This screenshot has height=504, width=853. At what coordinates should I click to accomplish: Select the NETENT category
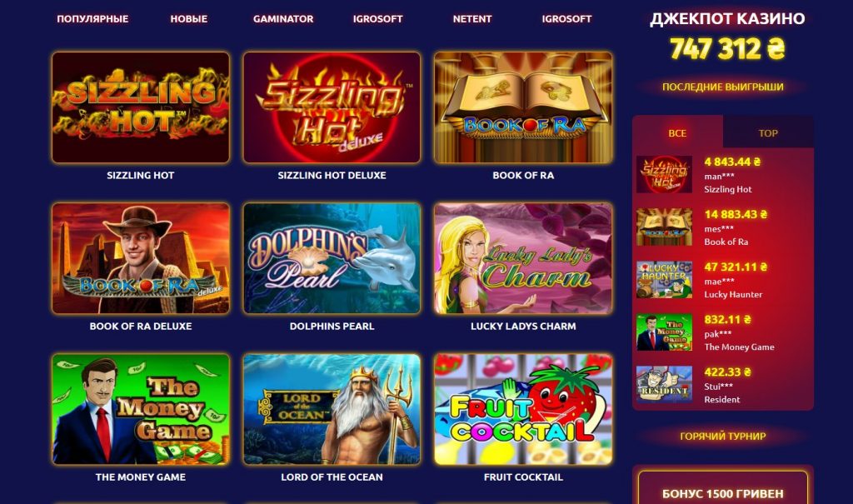[472, 18]
